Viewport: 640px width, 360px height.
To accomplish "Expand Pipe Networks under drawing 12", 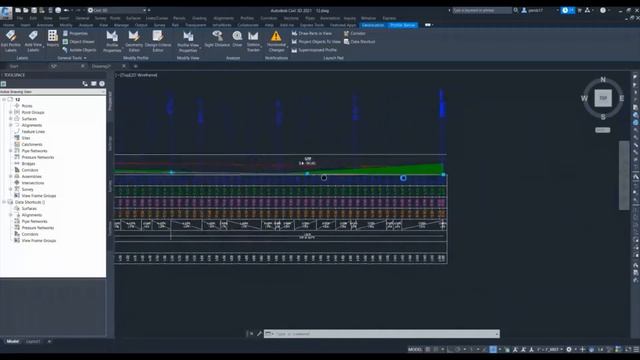I will pos(11,151).
